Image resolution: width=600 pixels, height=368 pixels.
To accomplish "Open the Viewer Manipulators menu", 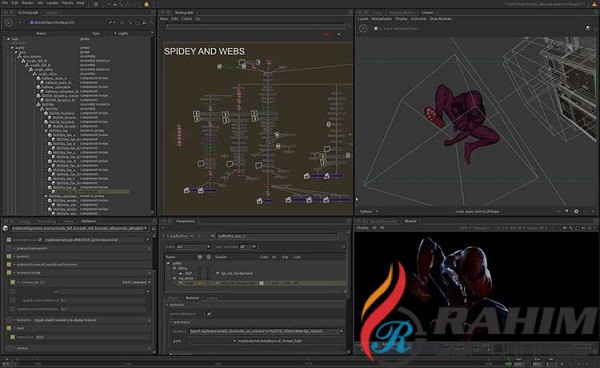I will pyautogui.click(x=382, y=19).
